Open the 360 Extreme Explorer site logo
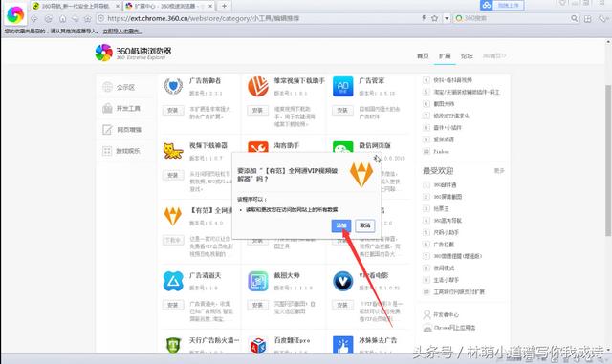Screen dimensions: 612x364 [133, 53]
